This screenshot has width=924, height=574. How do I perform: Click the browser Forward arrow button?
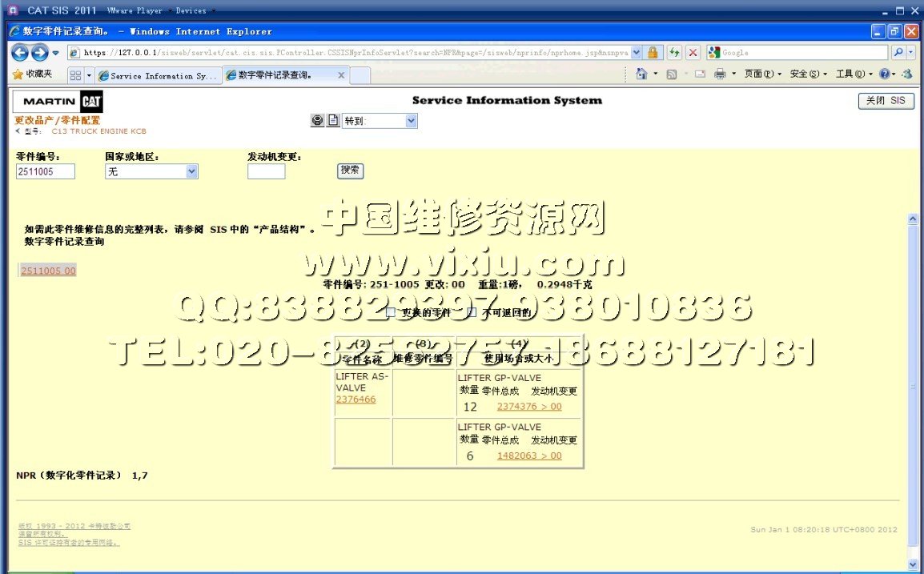[x=39, y=53]
